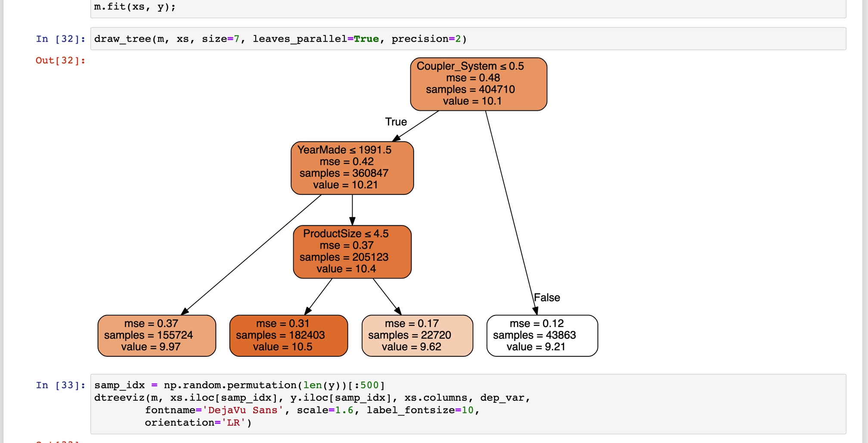The image size is (868, 443).
Task: Select the dark orange leaf showing samples 182403
Action: pos(289,335)
